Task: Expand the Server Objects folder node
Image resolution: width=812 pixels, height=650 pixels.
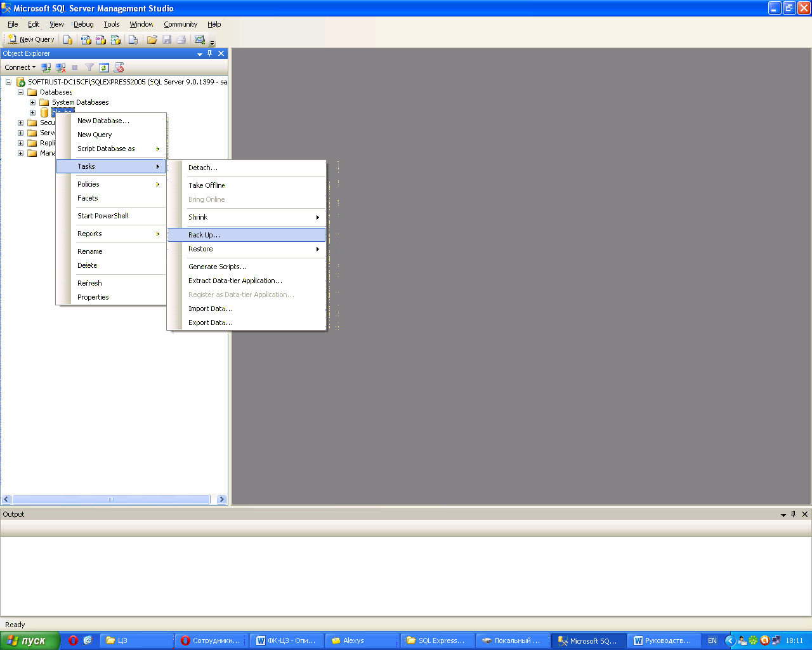Action: click(20, 133)
